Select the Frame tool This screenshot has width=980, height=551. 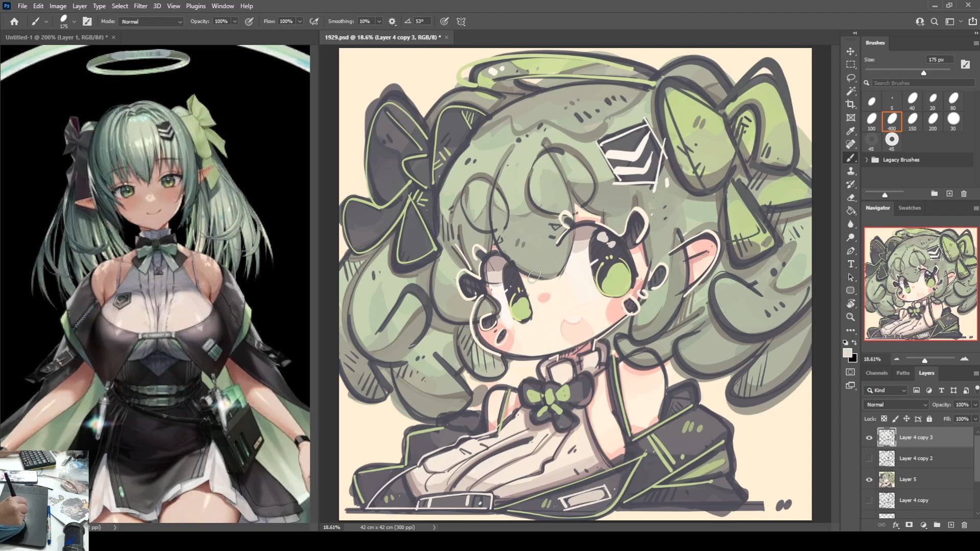[850, 118]
